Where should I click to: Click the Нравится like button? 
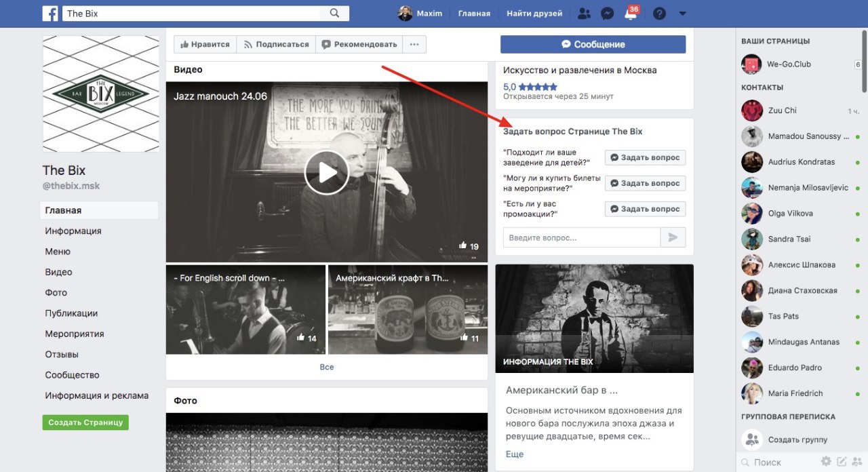pyautogui.click(x=205, y=44)
